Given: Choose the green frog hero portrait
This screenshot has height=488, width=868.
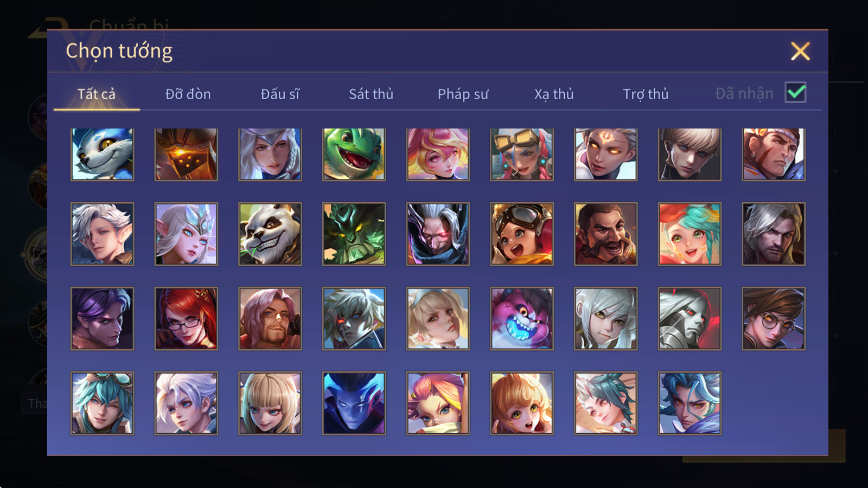Looking at the screenshot, I should pyautogui.click(x=354, y=154).
